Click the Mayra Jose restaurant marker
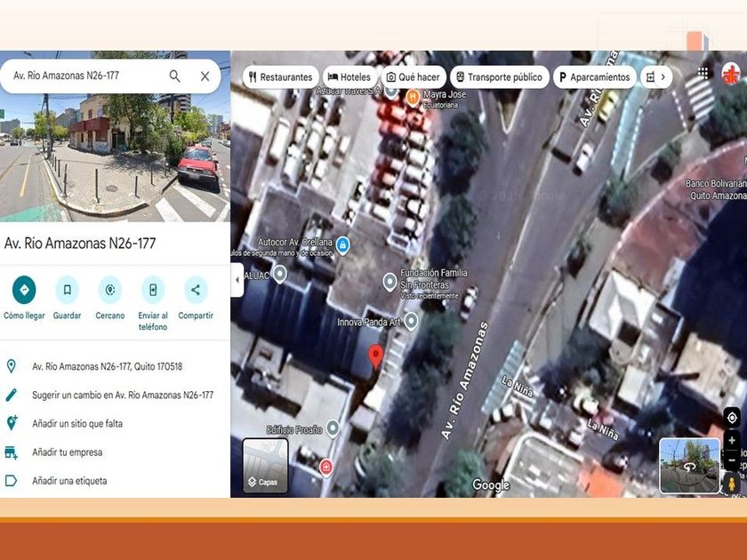 [x=413, y=98]
